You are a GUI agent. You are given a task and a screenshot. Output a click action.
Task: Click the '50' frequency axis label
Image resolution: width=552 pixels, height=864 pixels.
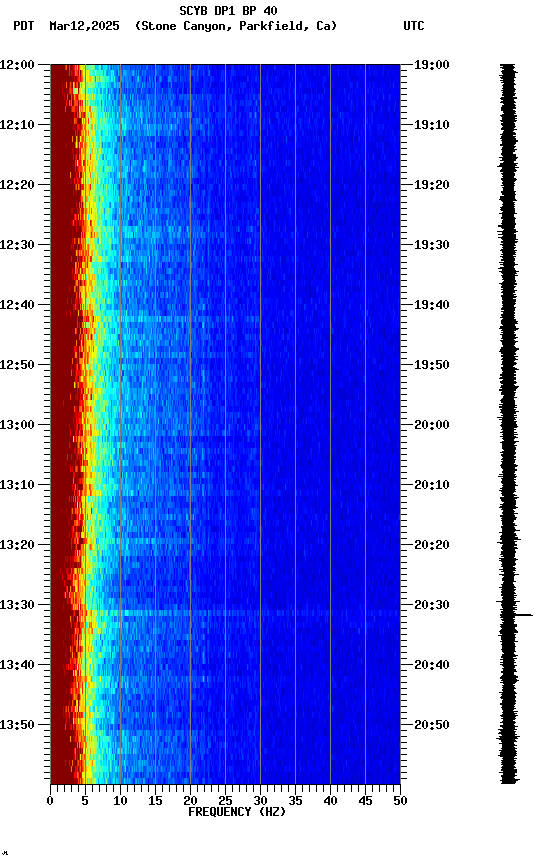401,802
